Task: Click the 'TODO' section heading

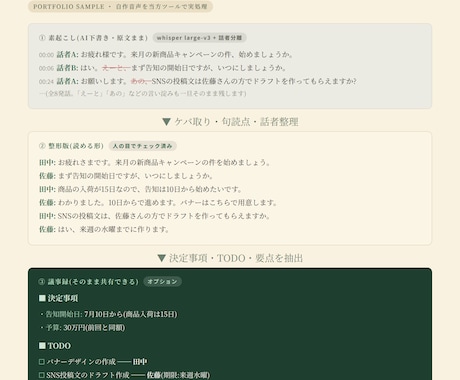Action: 59,346
